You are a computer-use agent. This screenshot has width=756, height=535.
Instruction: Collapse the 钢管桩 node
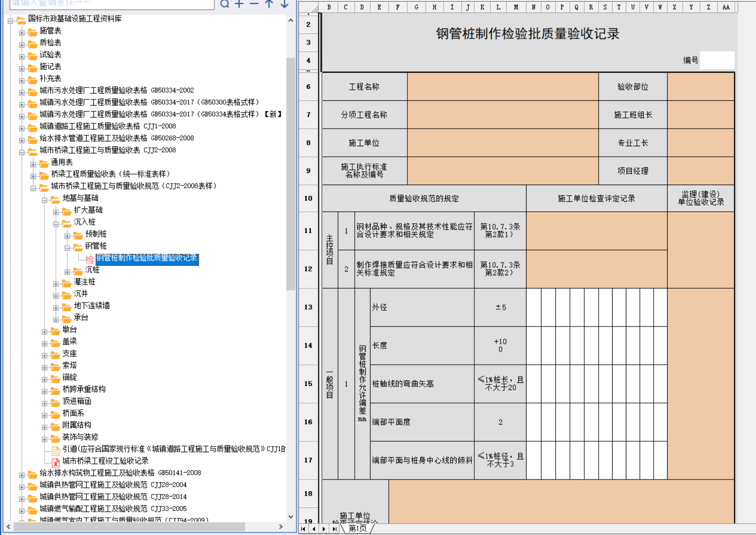67,248
